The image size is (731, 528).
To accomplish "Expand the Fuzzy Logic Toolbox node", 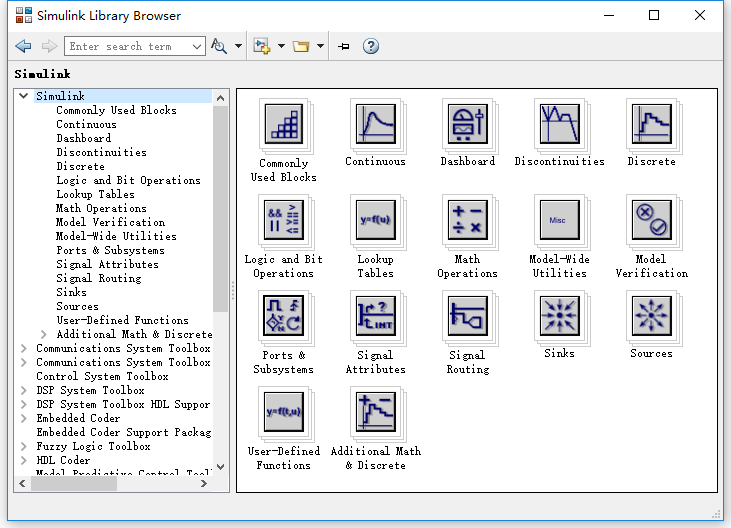I will point(24,446).
